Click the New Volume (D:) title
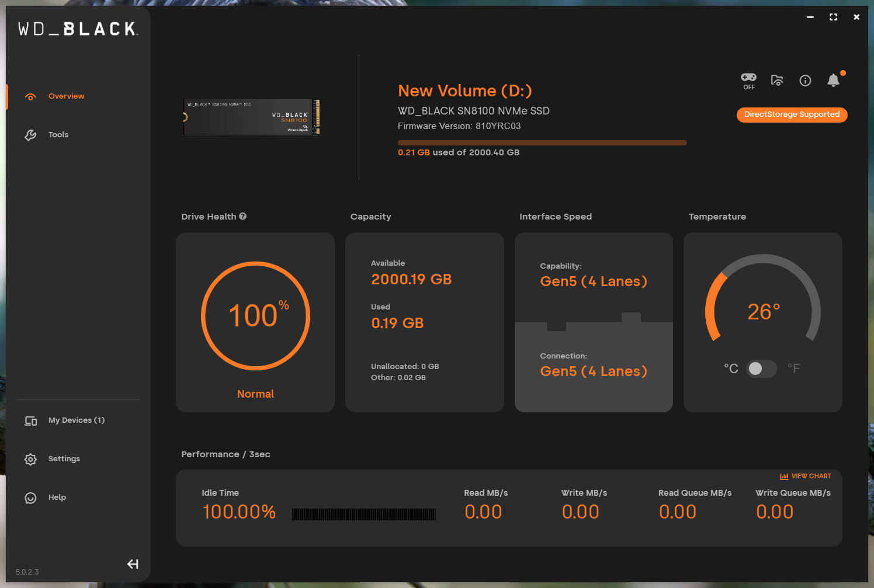874x588 pixels. (464, 91)
